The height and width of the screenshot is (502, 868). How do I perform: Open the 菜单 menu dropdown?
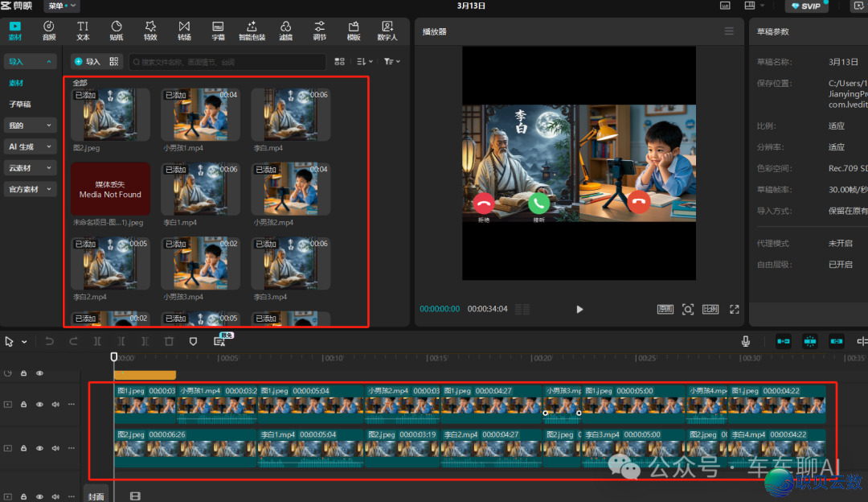[61, 6]
